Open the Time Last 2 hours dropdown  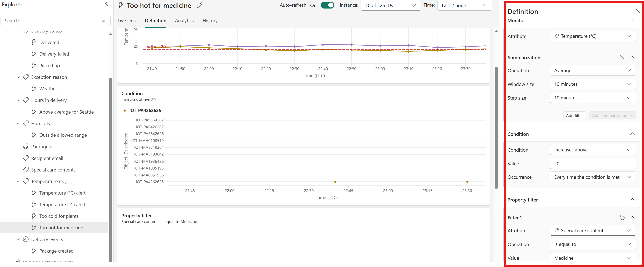click(464, 5)
